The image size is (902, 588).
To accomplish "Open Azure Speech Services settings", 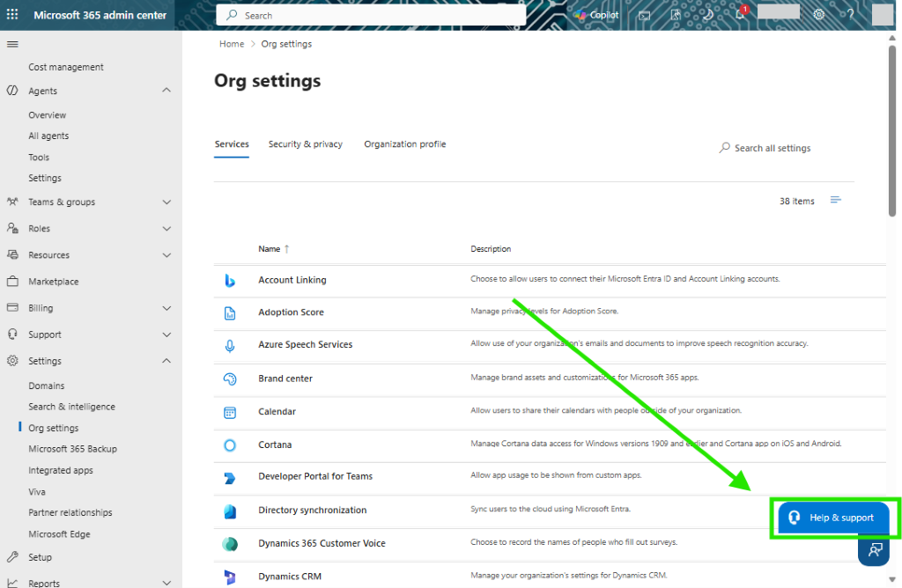I will pyautogui.click(x=306, y=344).
